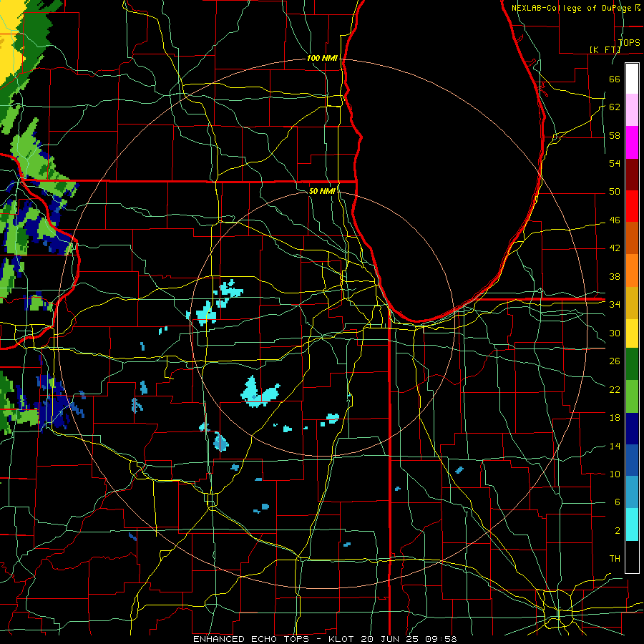The image size is (644, 644).
Task: Click the '30' legend value
Action: pyautogui.click(x=615, y=333)
